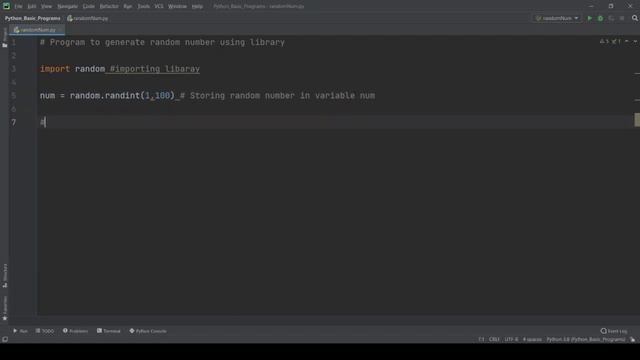Click 'random.randint' on line 5

104,96
